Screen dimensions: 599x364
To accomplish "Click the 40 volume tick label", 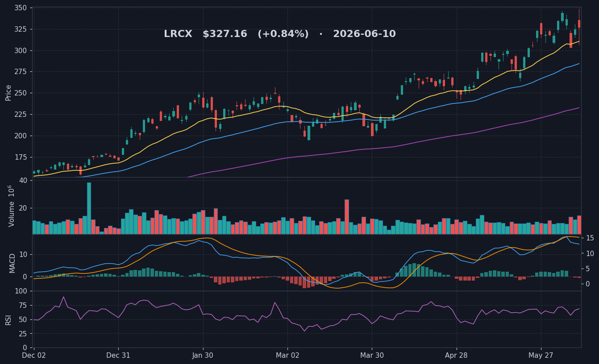I will tap(23, 180).
